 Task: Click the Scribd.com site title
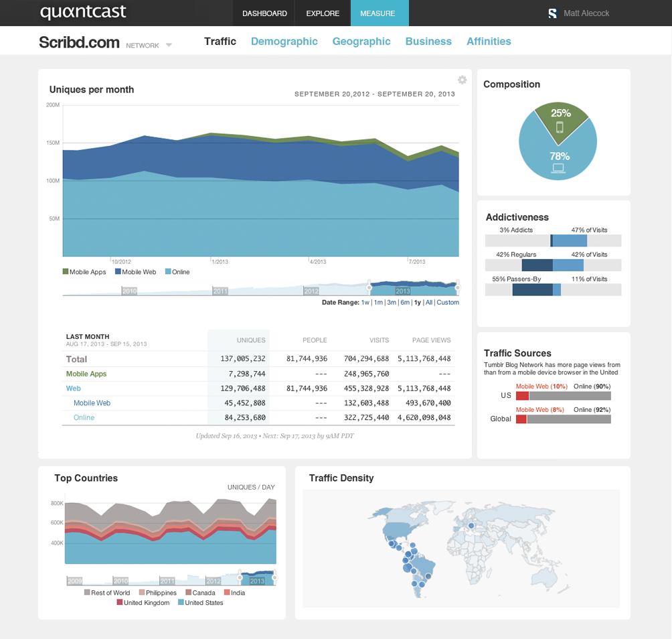click(79, 42)
